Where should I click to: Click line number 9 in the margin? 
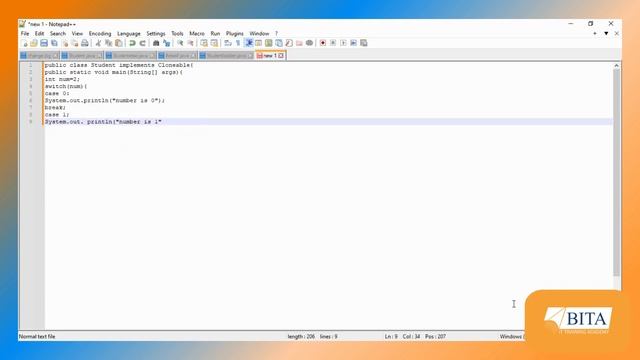click(x=31, y=122)
